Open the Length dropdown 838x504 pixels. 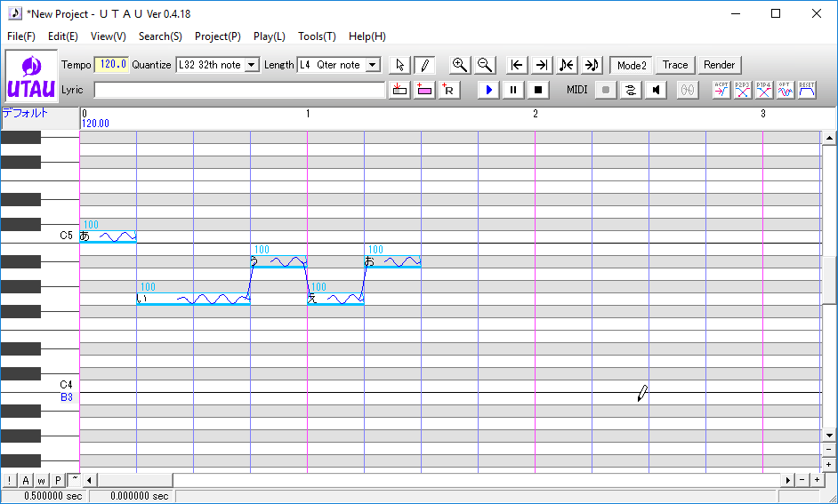tap(373, 65)
